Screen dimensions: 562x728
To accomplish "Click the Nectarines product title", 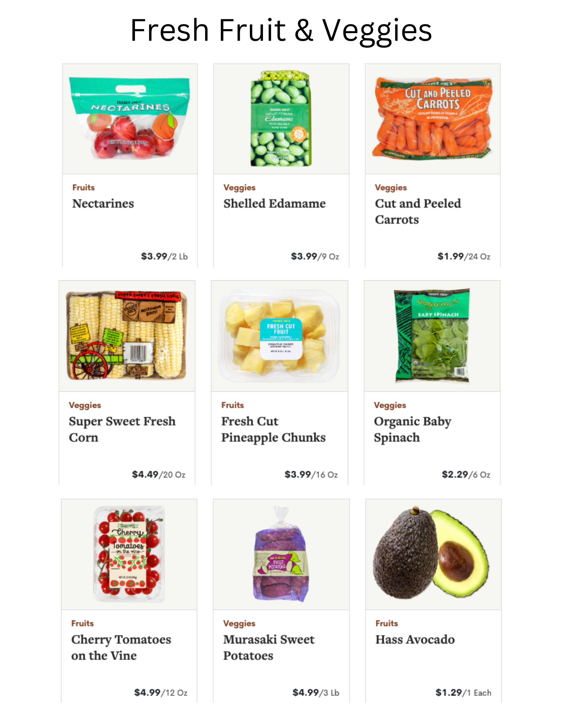I will 103,203.
